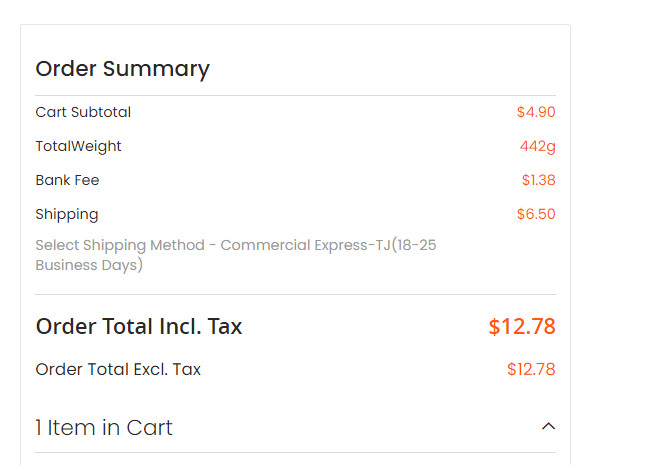Click the Order Total Incl. Tax label
Viewport: 667px width, 465px height.
click(139, 327)
